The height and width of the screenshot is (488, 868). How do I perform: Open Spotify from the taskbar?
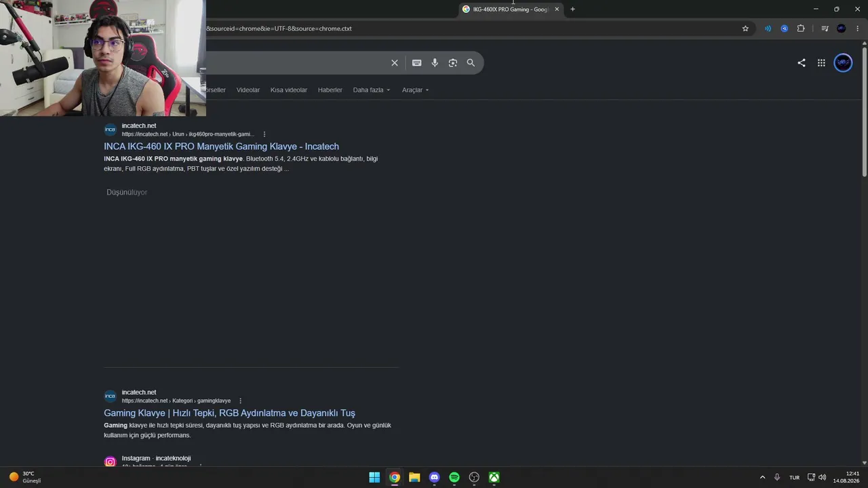click(454, 477)
